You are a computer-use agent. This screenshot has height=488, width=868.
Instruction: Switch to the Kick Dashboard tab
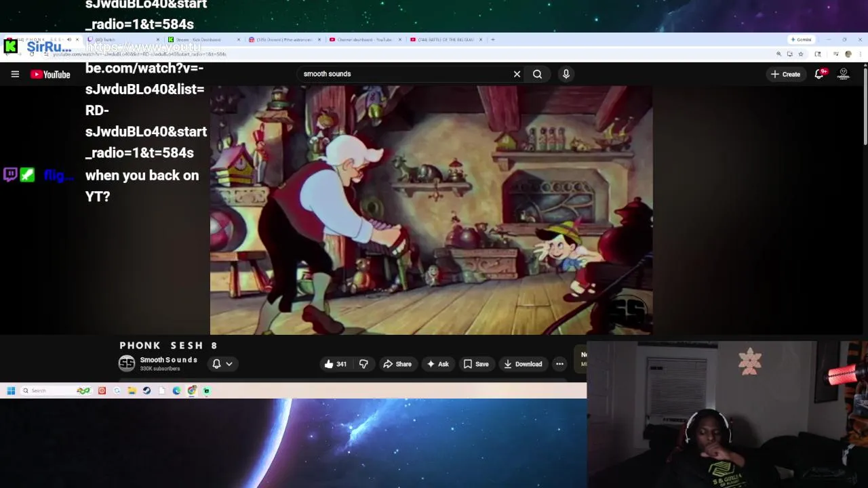(203, 39)
